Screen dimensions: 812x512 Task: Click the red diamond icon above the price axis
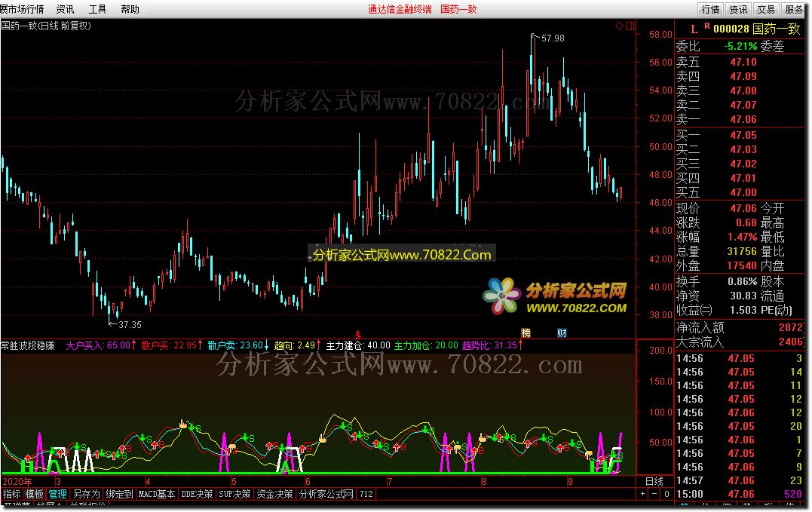tap(619, 26)
